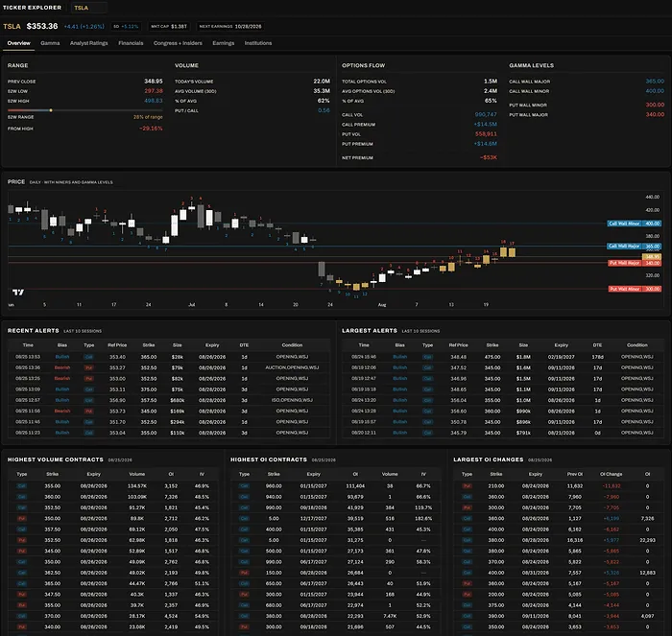Select the Put Wall Major 340.00 chart label
Screen dimensions: 672x636
pyautogui.click(x=635, y=263)
